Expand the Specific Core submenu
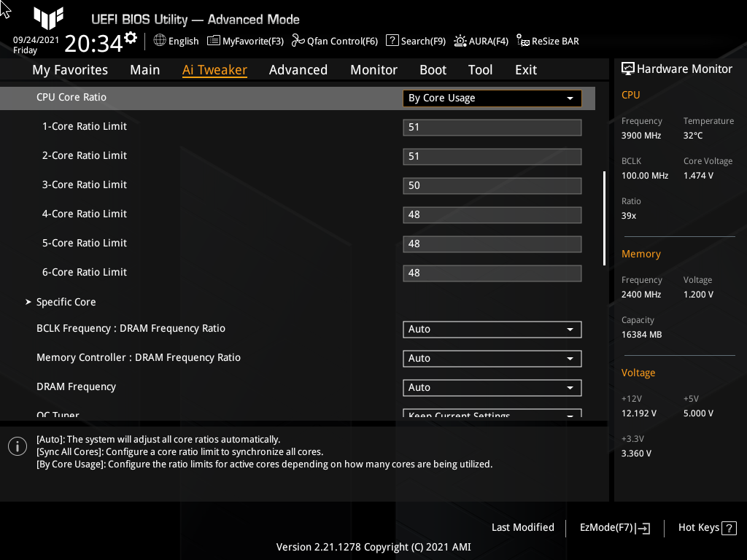 (x=66, y=302)
